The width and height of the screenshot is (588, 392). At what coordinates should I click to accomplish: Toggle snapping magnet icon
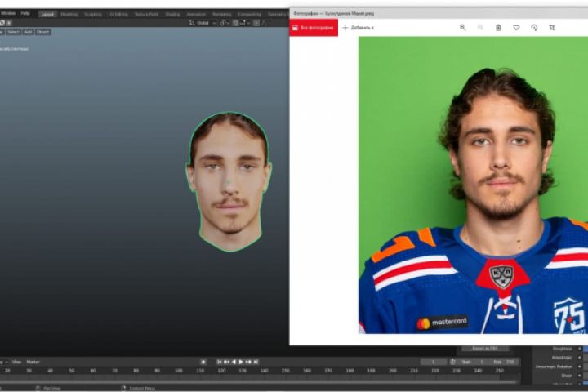[235, 23]
